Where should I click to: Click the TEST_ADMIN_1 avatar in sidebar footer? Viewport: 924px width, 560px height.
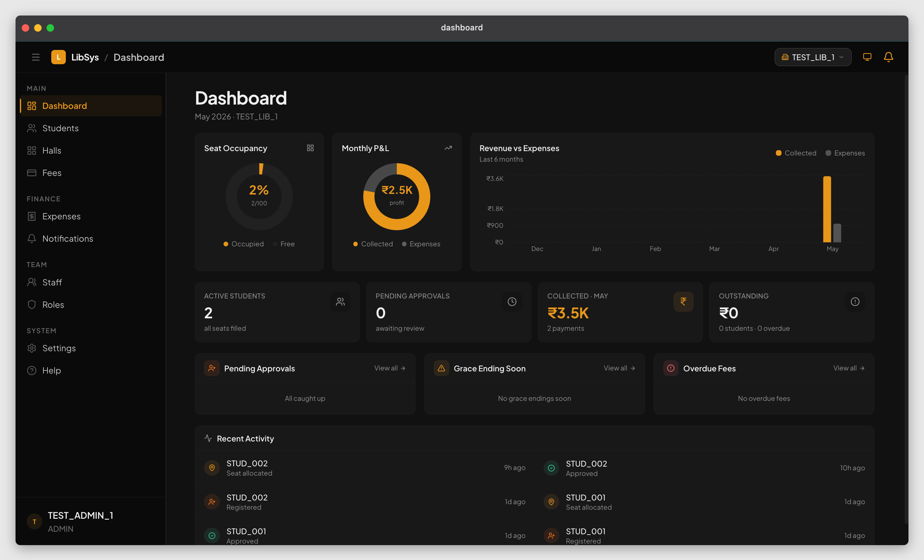click(x=34, y=522)
